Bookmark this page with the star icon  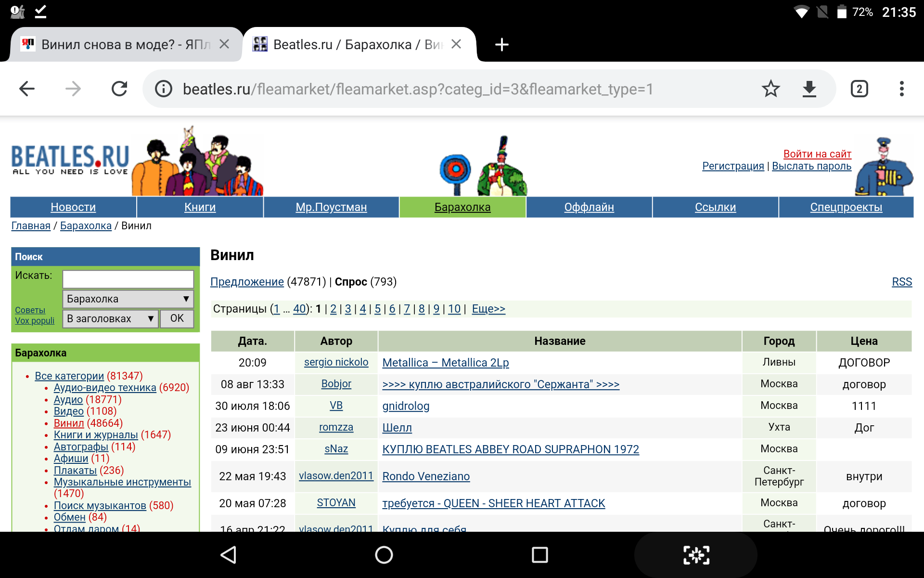770,89
